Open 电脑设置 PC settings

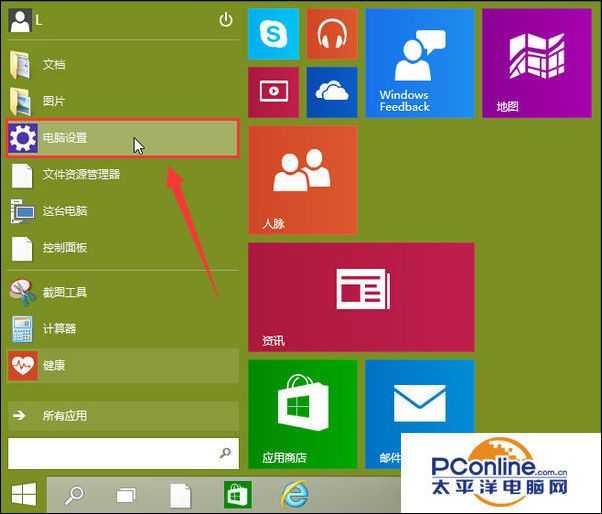(x=123, y=138)
